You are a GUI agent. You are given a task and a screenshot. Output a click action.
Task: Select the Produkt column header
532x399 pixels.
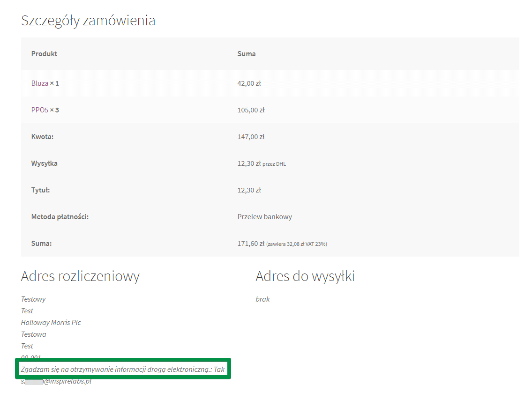pos(44,54)
